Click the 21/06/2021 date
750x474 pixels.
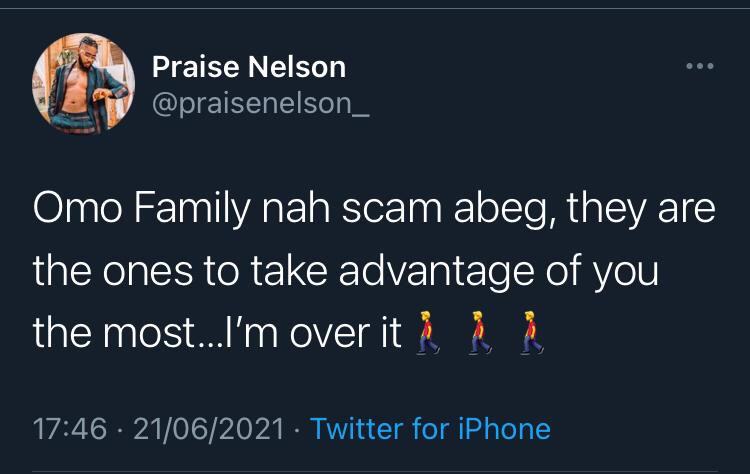click(210, 429)
